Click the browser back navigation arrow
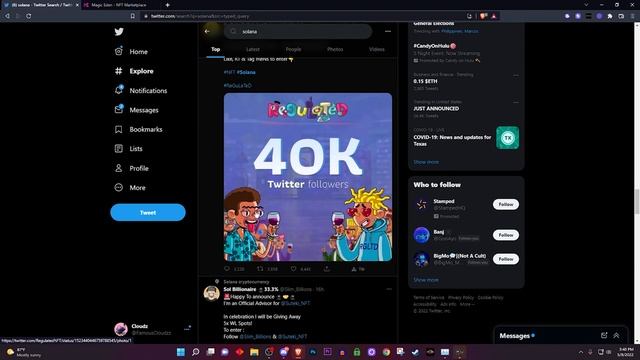This screenshot has height=360, width=640. click(7, 16)
